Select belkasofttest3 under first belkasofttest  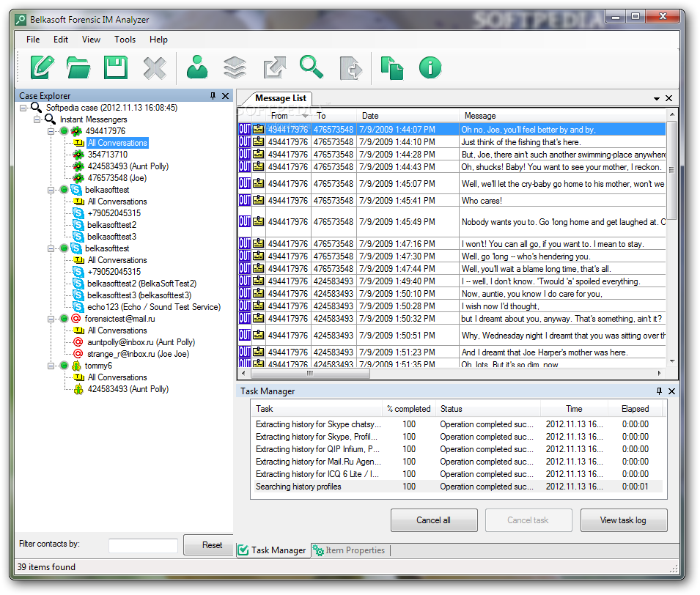[111, 237]
